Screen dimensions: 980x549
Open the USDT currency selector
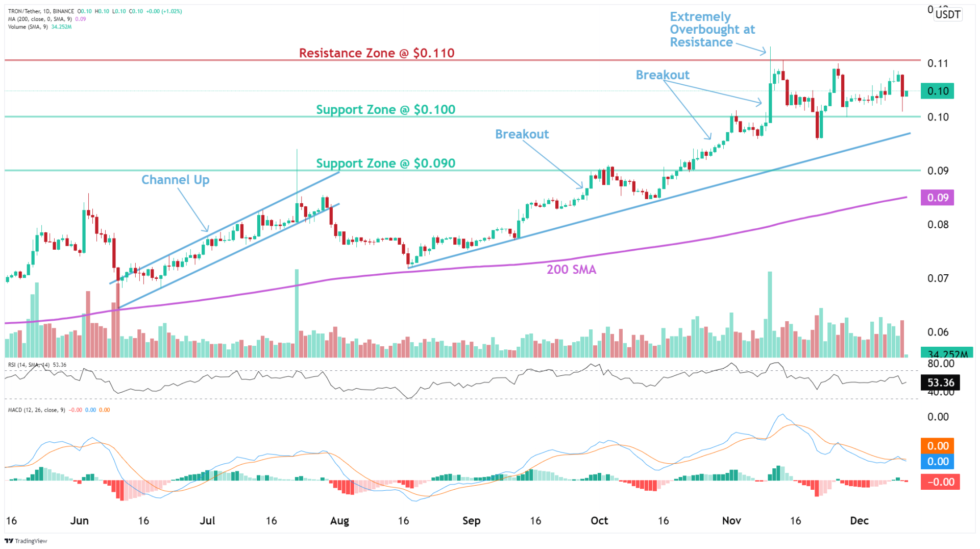pos(948,14)
